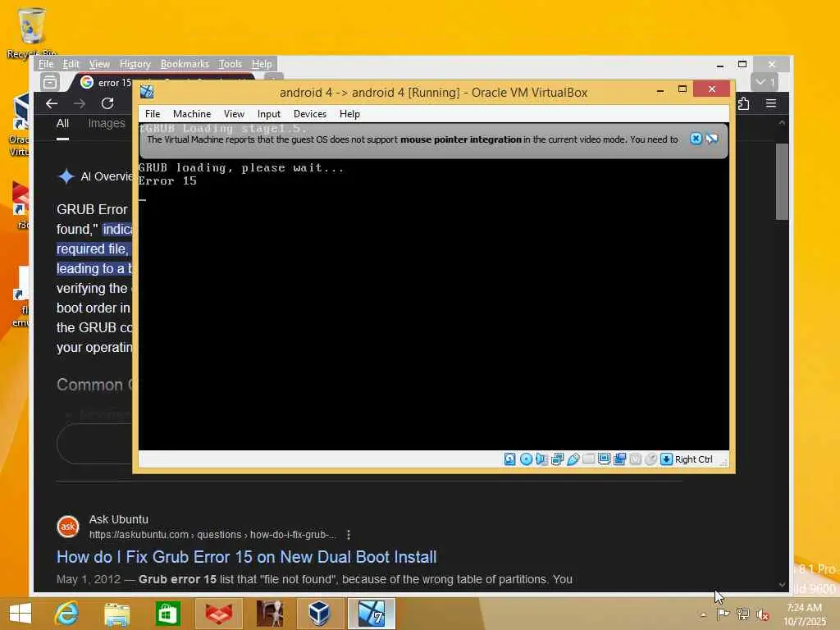The image size is (840, 630).
Task: Open browser Help menu
Action: (262, 64)
